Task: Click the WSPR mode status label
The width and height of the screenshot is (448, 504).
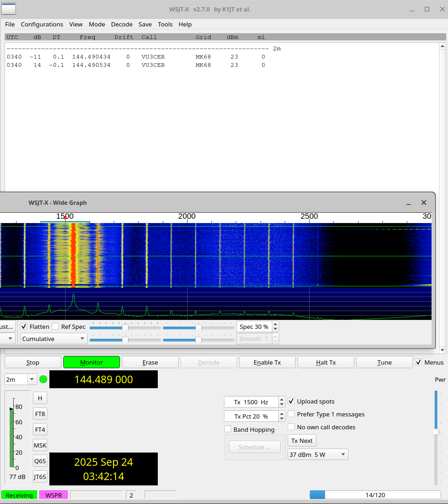Action: [54, 495]
